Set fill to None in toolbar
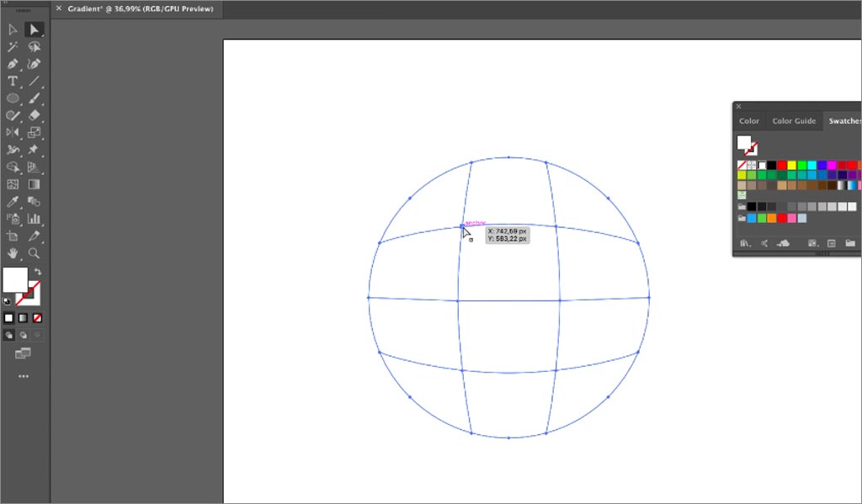Screen dimensions: 862x504 click(36, 317)
